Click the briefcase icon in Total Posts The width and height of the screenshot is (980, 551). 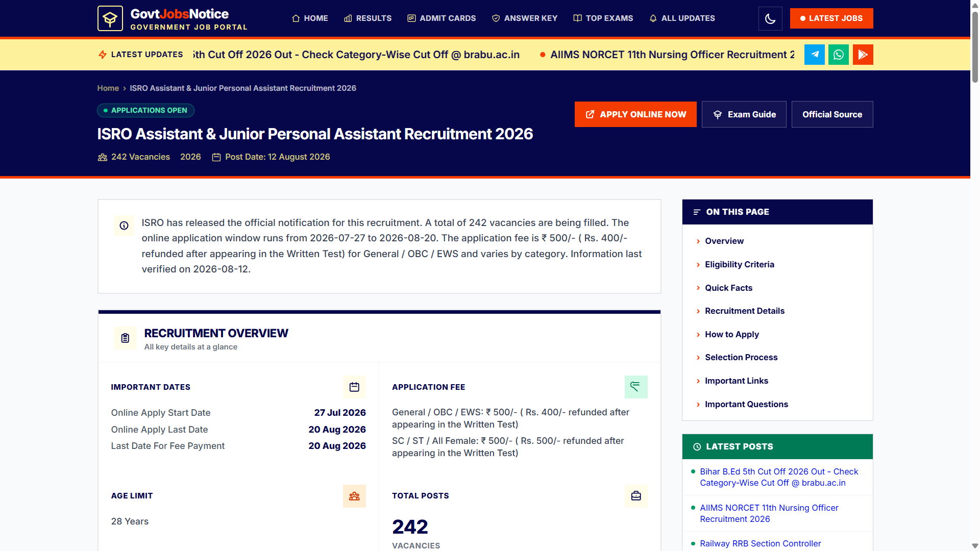(x=636, y=496)
